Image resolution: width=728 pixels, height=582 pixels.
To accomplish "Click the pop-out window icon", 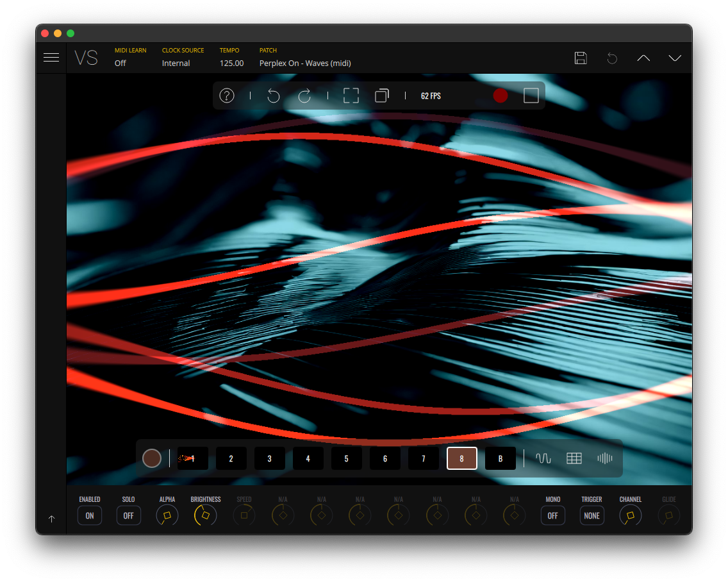I will point(382,96).
